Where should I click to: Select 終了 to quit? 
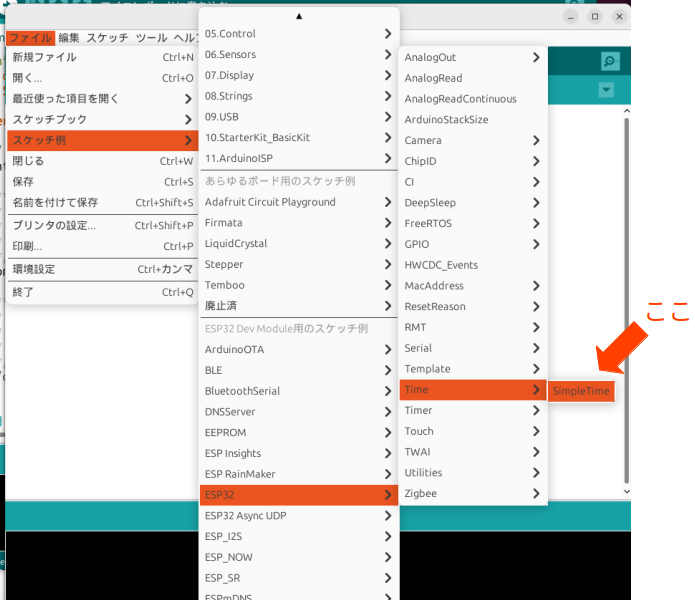[102, 292]
